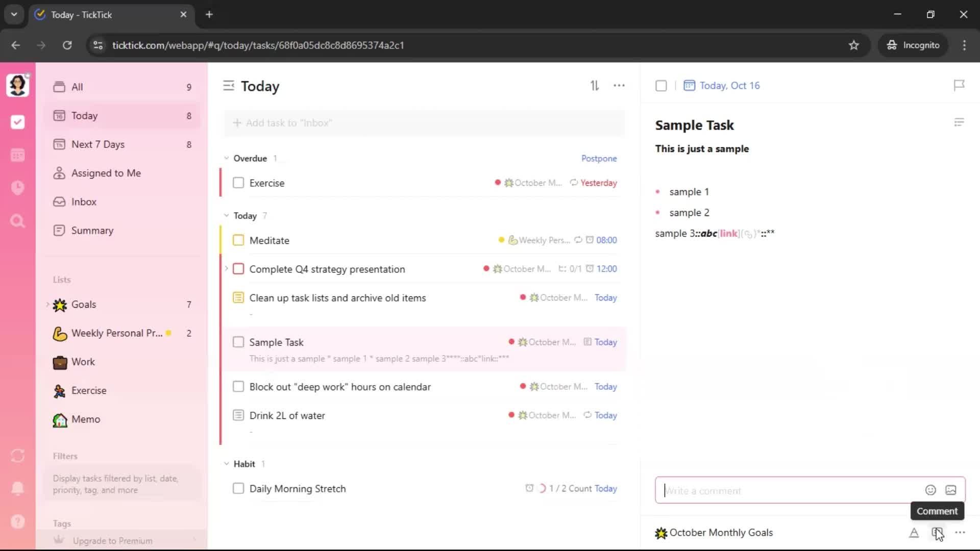Mark Meditate task as complete
The width and height of the screenshot is (980, 551).
(238, 240)
